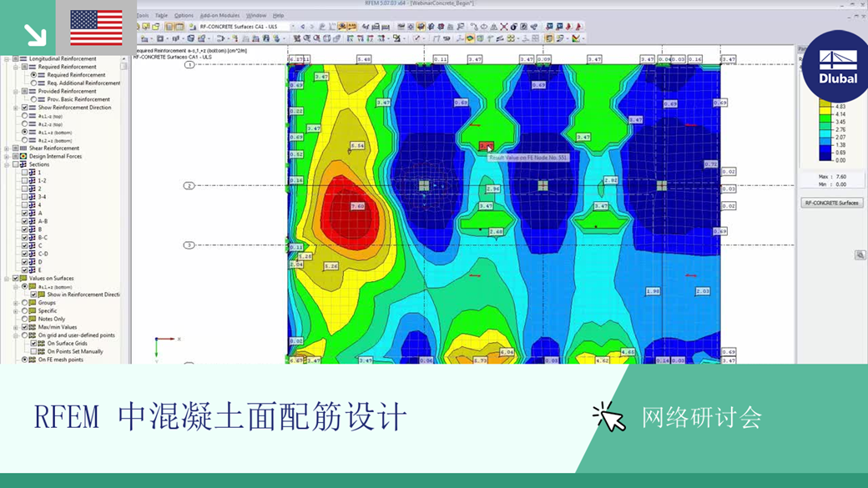Click the navigator tree scrollbar thumb
Viewport: 868px width, 488px height.
pyautogui.click(x=124, y=66)
